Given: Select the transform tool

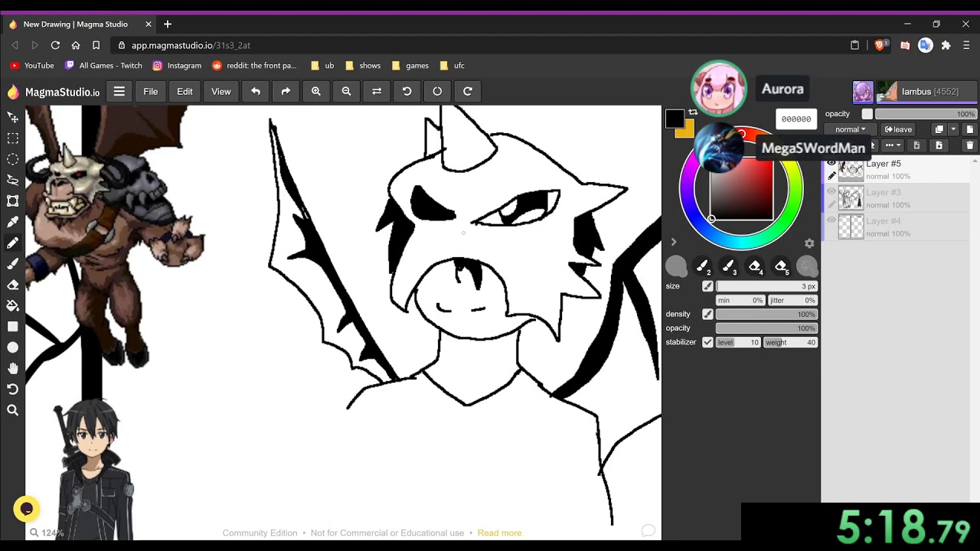Looking at the screenshot, I should (x=13, y=201).
